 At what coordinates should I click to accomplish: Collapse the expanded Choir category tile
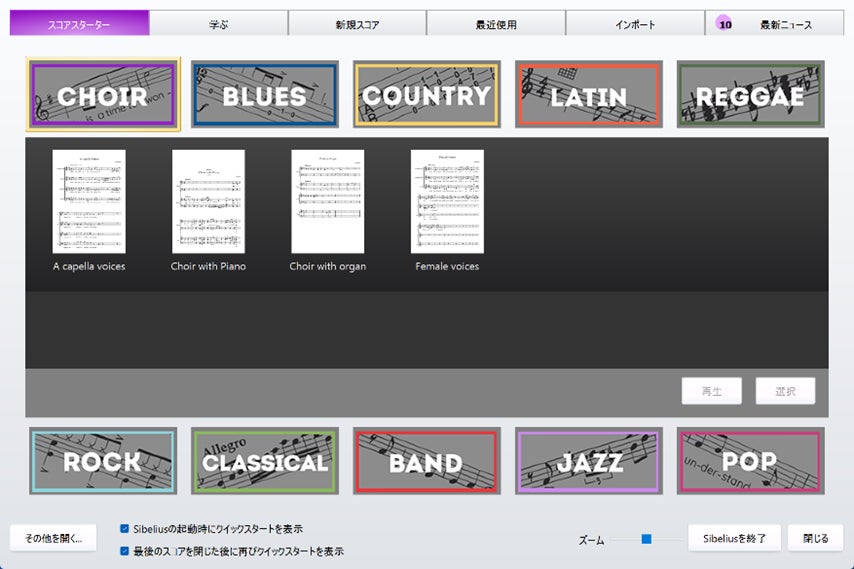(x=103, y=95)
